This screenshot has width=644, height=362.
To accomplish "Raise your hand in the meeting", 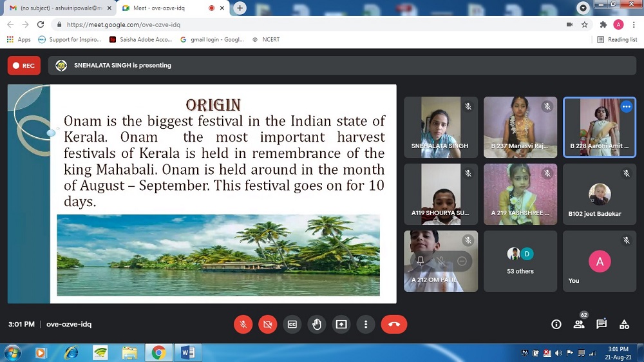I will click(317, 325).
